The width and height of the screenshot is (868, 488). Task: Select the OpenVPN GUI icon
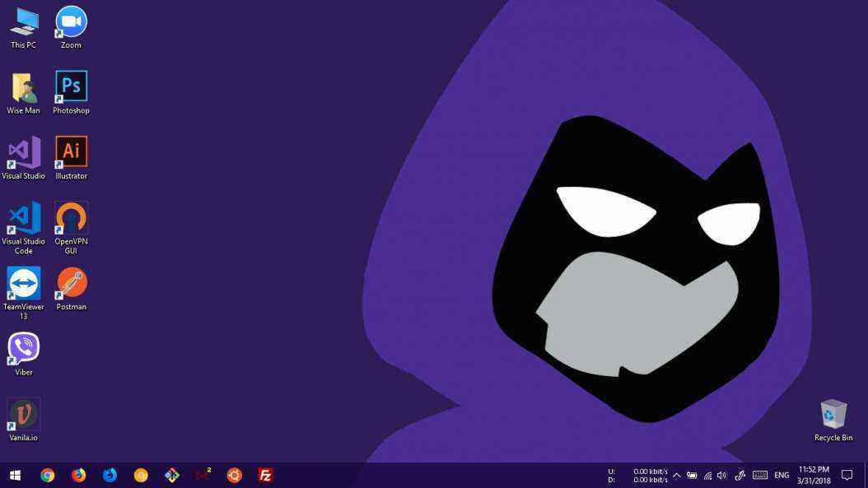click(x=71, y=228)
